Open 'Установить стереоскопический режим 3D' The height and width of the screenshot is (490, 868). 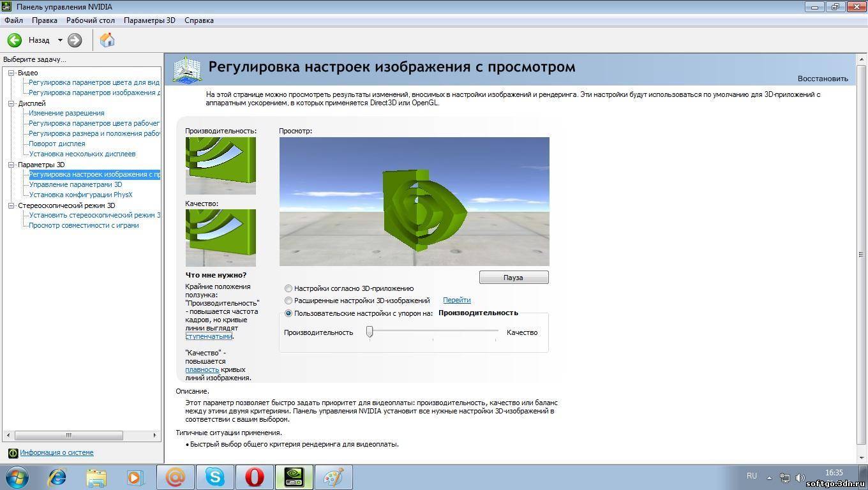point(94,216)
